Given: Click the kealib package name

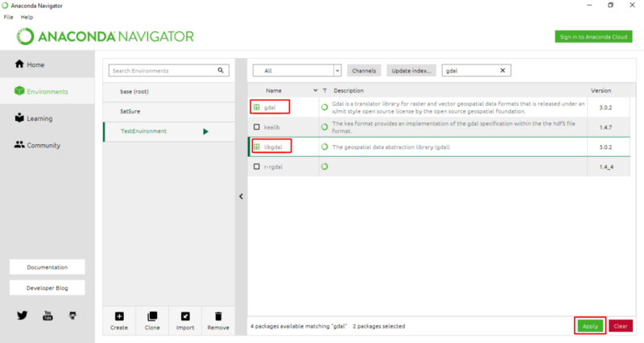Looking at the screenshot, I should point(271,127).
